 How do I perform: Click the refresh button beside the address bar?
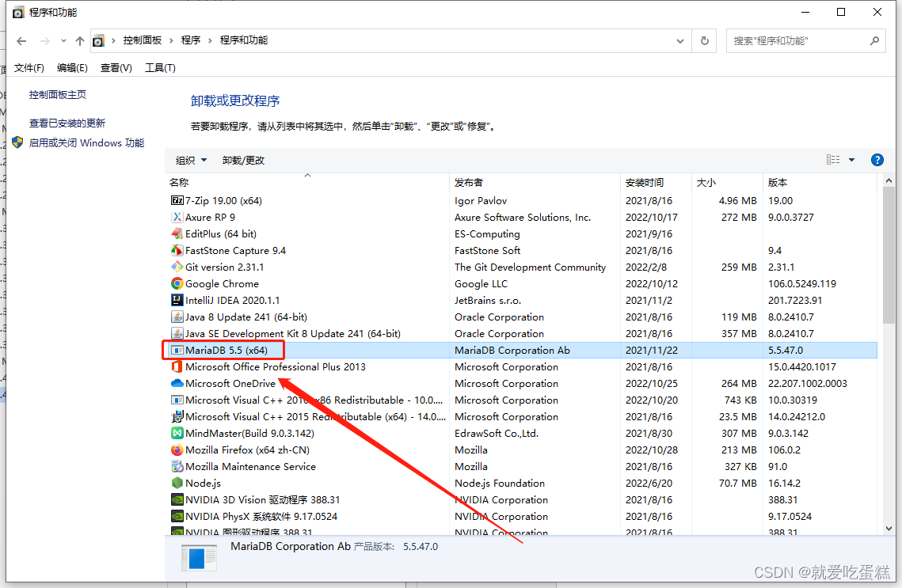tap(704, 41)
